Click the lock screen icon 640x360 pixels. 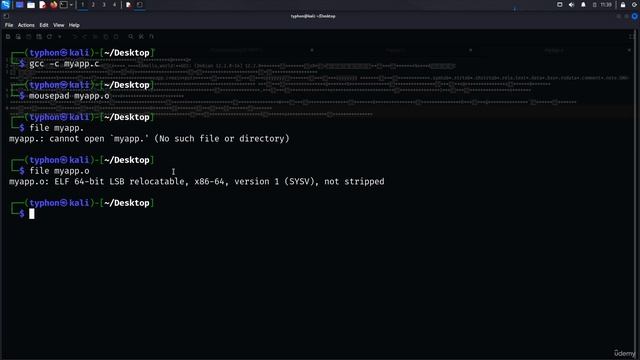point(623,5)
